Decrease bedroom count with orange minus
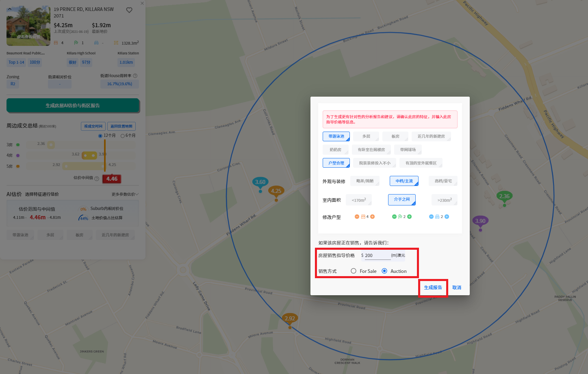The width and height of the screenshot is (588, 374). pos(357,217)
